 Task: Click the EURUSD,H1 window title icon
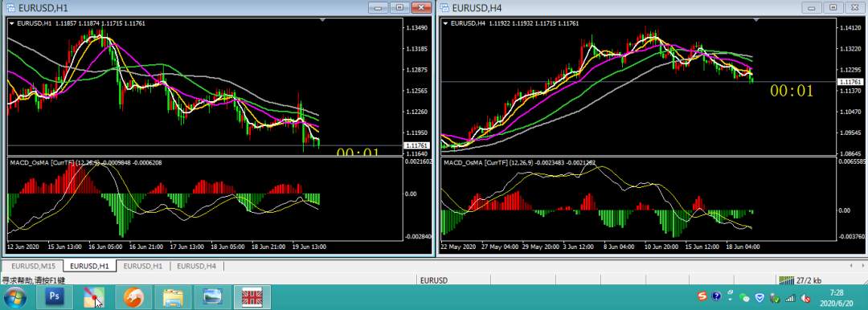pyautogui.click(x=10, y=8)
